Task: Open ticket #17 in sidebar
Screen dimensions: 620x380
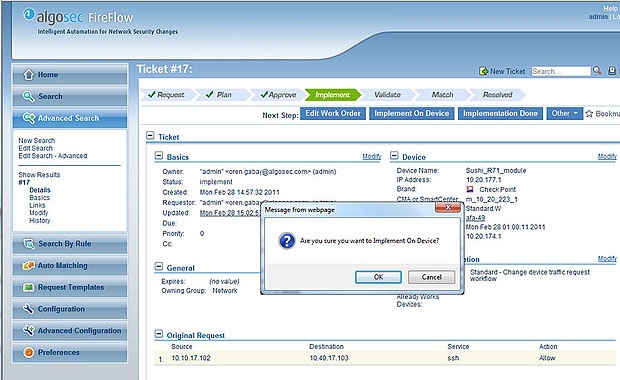Action: (24, 182)
